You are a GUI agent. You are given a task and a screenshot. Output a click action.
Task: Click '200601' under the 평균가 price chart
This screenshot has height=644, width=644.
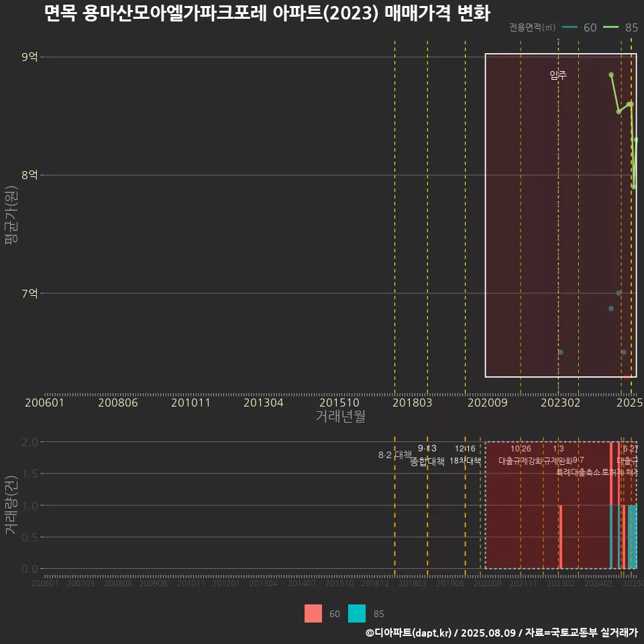45,403
